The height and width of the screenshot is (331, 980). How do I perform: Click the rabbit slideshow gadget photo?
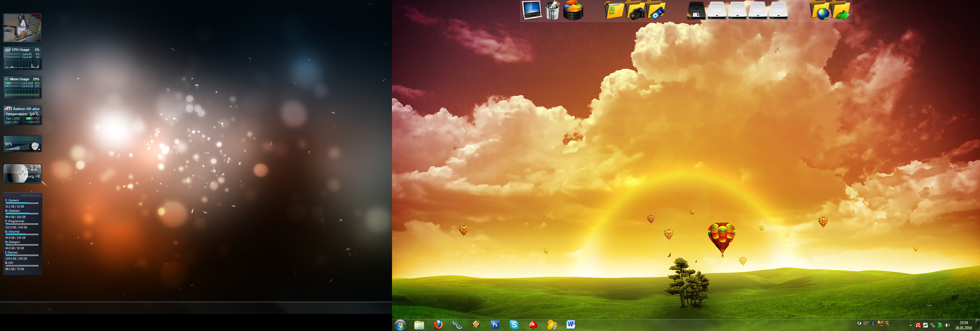(x=22, y=28)
